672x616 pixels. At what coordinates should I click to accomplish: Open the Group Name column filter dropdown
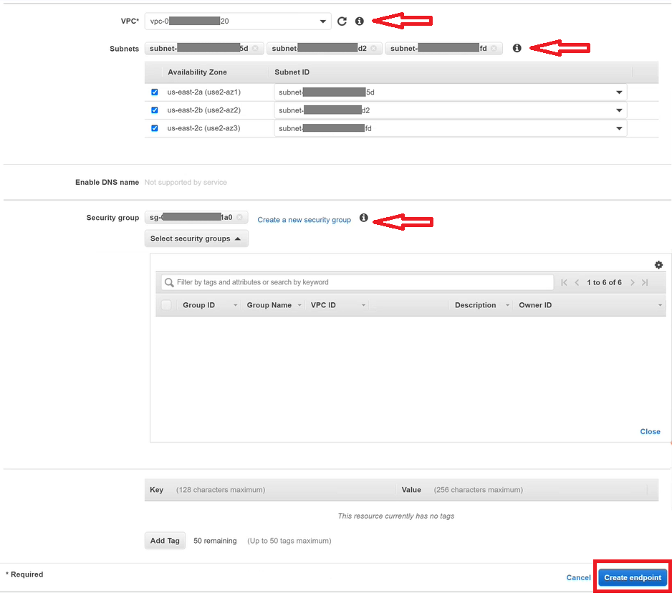(x=298, y=304)
